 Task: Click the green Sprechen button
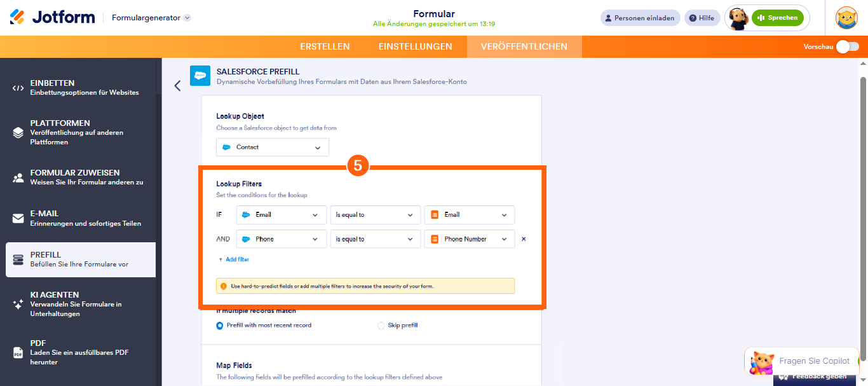(778, 18)
